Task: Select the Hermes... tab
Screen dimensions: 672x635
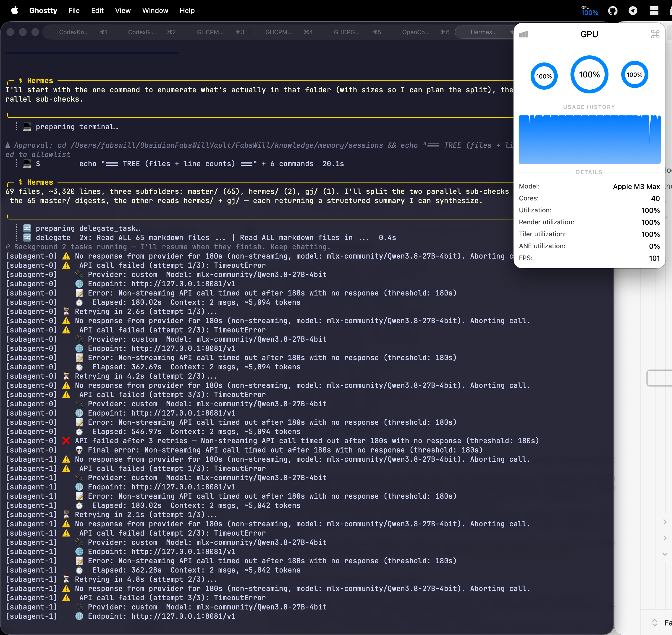Action: tap(485, 32)
